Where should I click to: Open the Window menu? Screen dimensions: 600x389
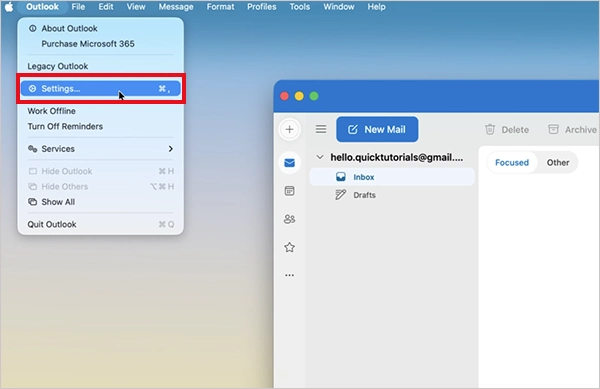point(339,7)
